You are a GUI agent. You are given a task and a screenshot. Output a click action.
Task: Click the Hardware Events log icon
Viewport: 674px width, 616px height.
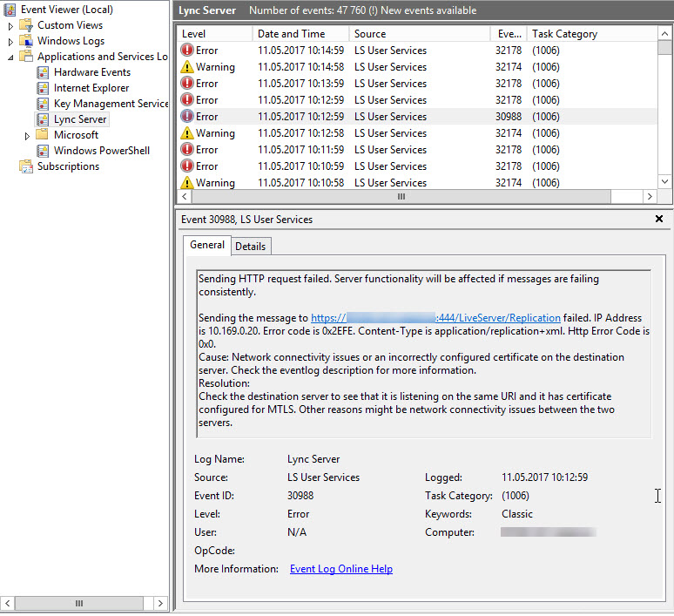click(43, 72)
